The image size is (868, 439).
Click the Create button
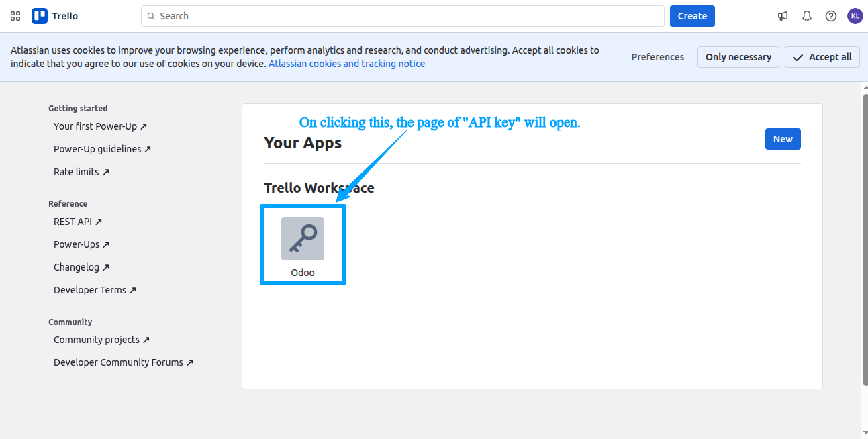tap(692, 16)
